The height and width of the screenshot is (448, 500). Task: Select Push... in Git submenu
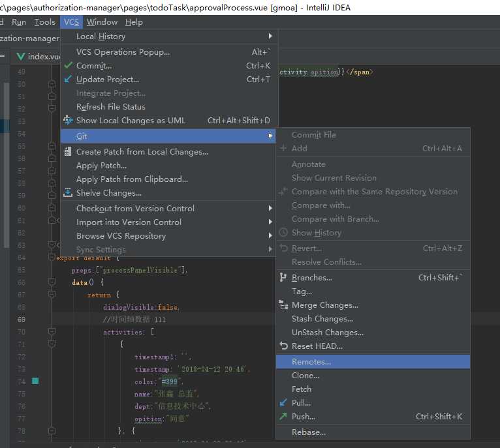(x=373, y=417)
